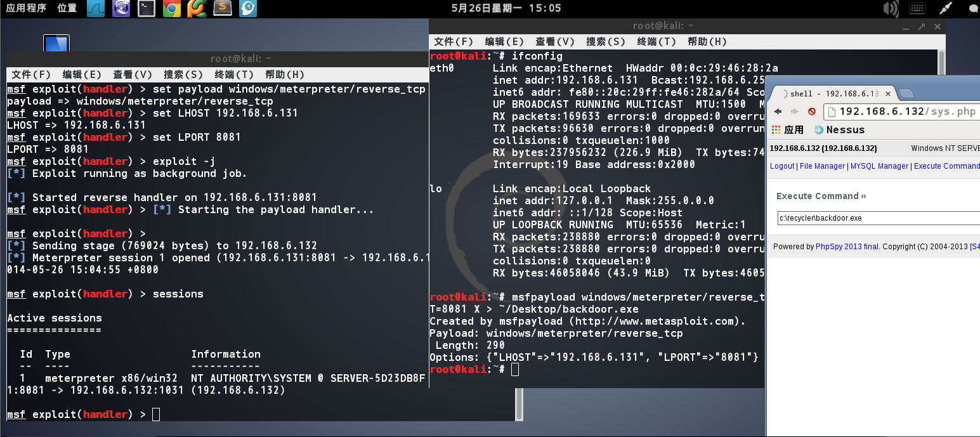Click 'Payload: windows/meterpreter/reverse_tcp' line
The height and width of the screenshot is (437, 980).
pyautogui.click(x=556, y=333)
